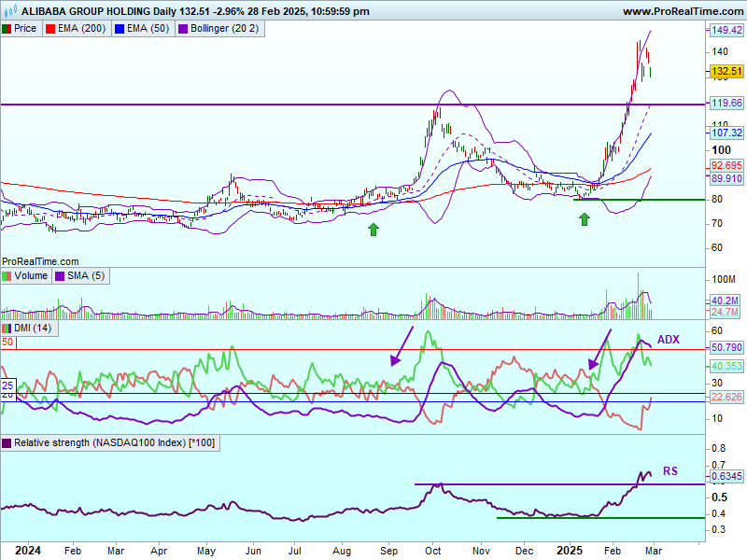Click the current price tag 132.51
Screen dimensions: 747x560
point(726,71)
